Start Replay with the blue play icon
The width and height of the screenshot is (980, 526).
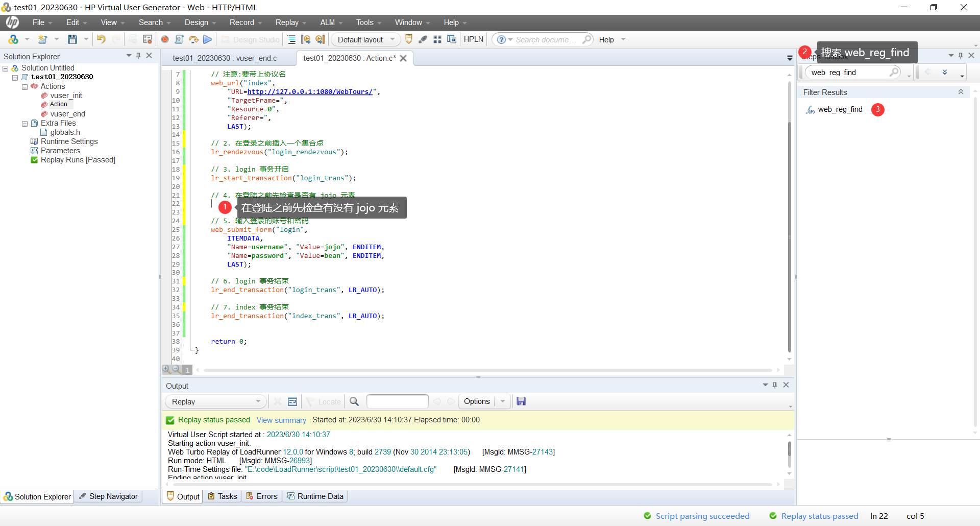point(208,39)
